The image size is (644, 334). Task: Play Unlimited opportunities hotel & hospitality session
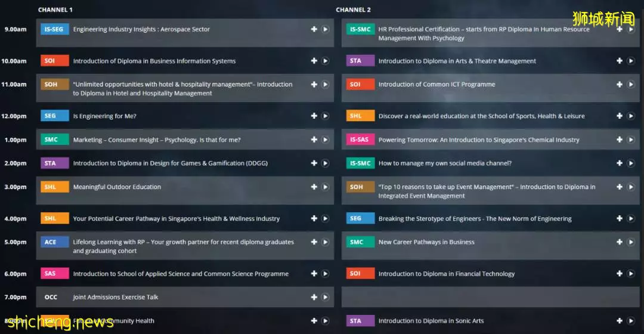[326, 84]
